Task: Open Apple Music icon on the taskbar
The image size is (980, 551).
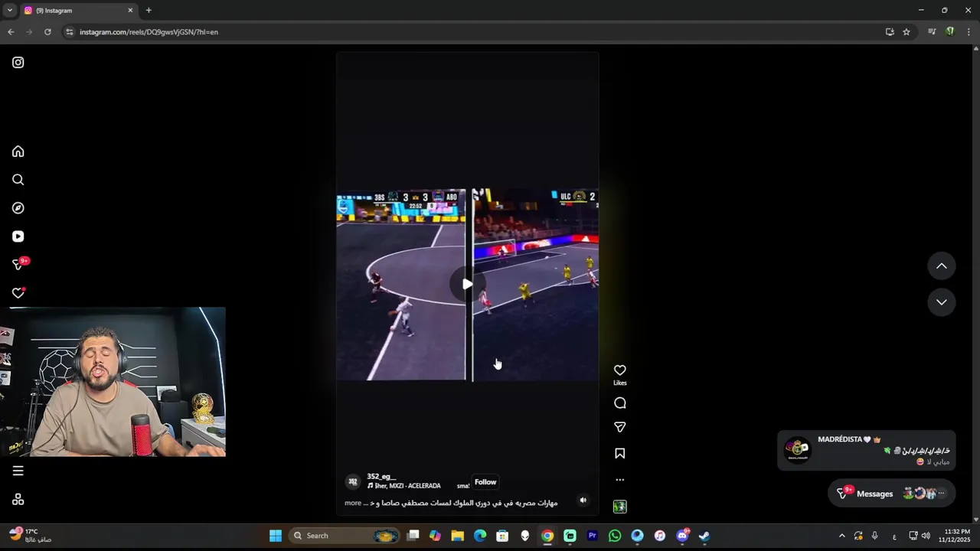Action: (660, 536)
